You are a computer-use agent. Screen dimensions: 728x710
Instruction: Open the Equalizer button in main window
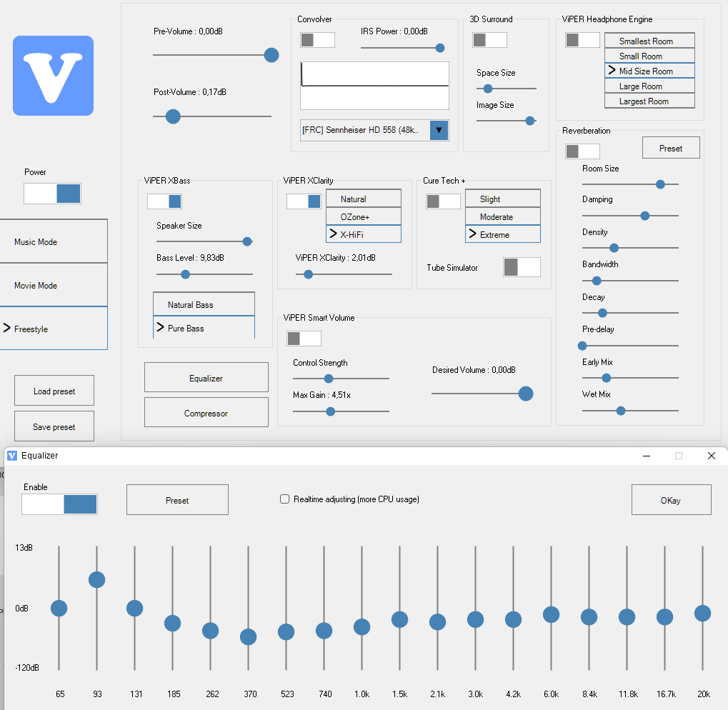206,378
